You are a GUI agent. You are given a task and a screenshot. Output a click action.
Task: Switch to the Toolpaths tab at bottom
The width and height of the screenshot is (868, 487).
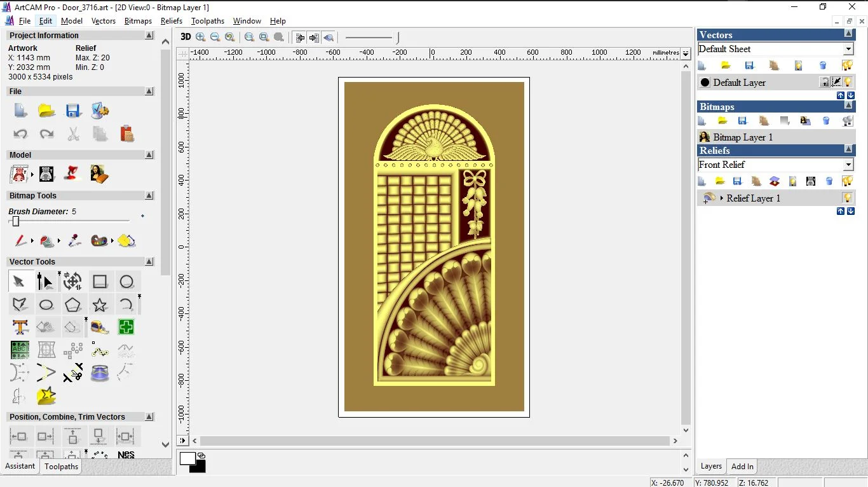pyautogui.click(x=61, y=467)
